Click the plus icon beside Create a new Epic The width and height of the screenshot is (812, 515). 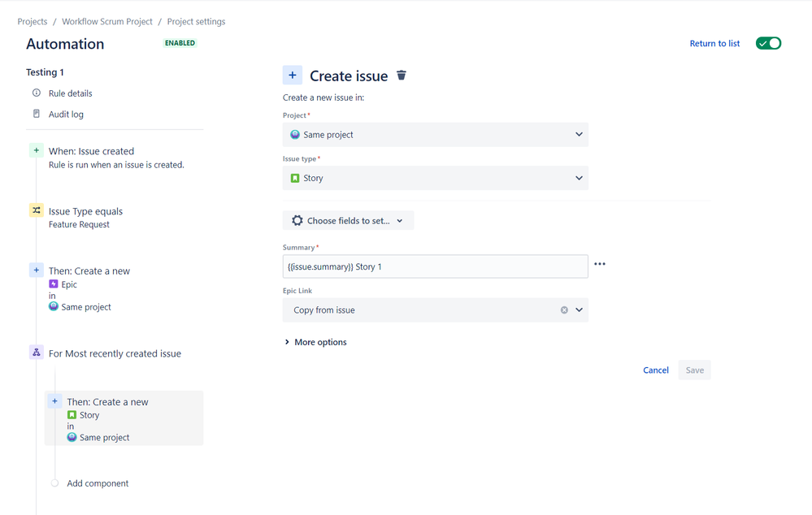point(37,270)
